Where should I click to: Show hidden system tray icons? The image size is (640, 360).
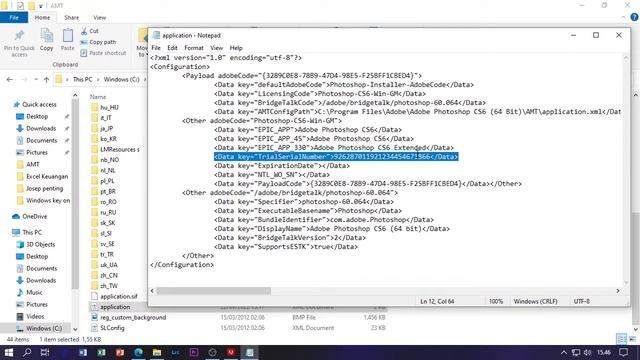(564, 352)
